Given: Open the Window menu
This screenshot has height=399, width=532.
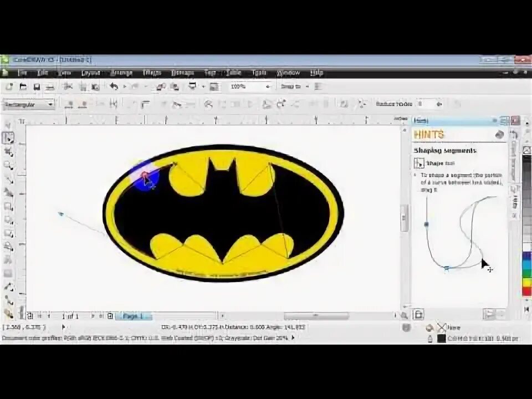Looking at the screenshot, I should pyautogui.click(x=288, y=73).
